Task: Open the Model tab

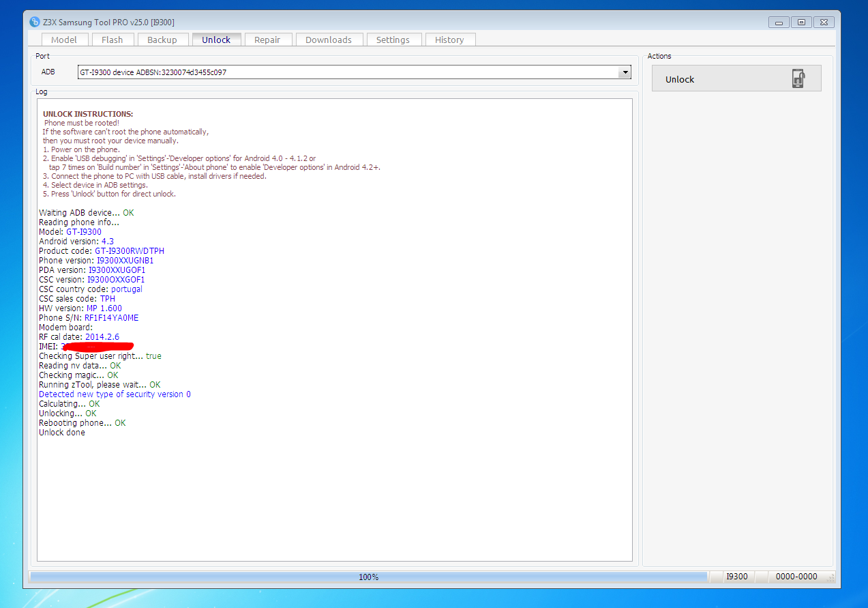Action: [x=64, y=40]
